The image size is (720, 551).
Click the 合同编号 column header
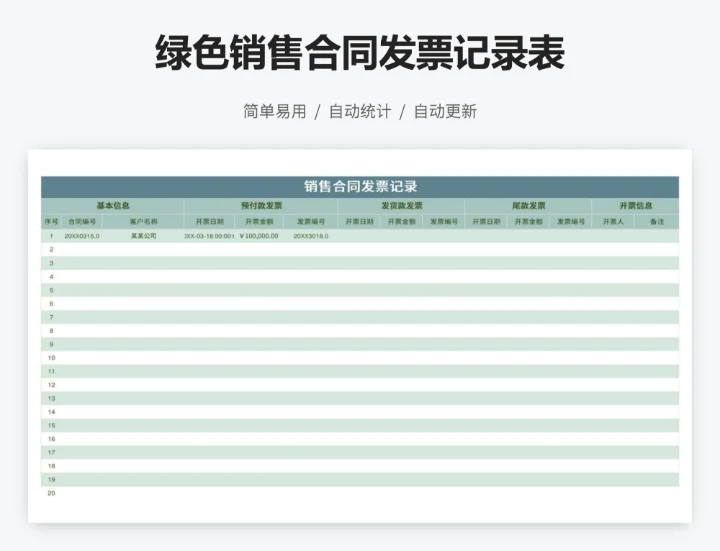82,222
